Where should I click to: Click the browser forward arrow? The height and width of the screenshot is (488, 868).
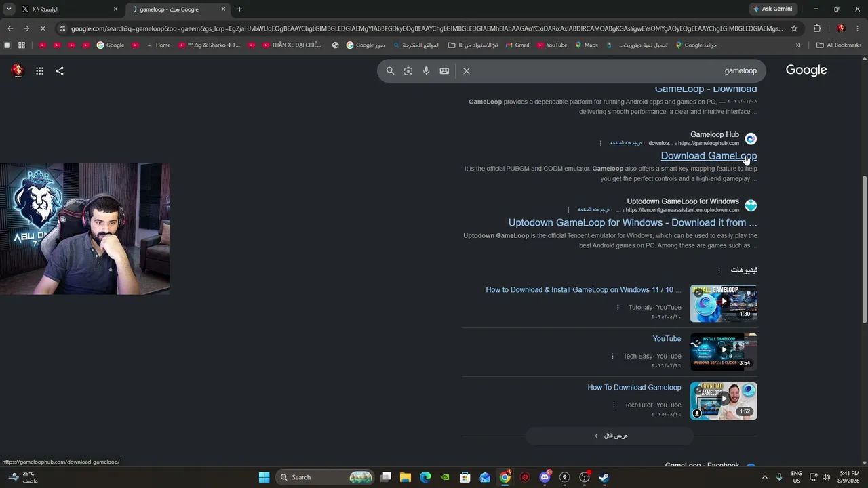(26, 28)
